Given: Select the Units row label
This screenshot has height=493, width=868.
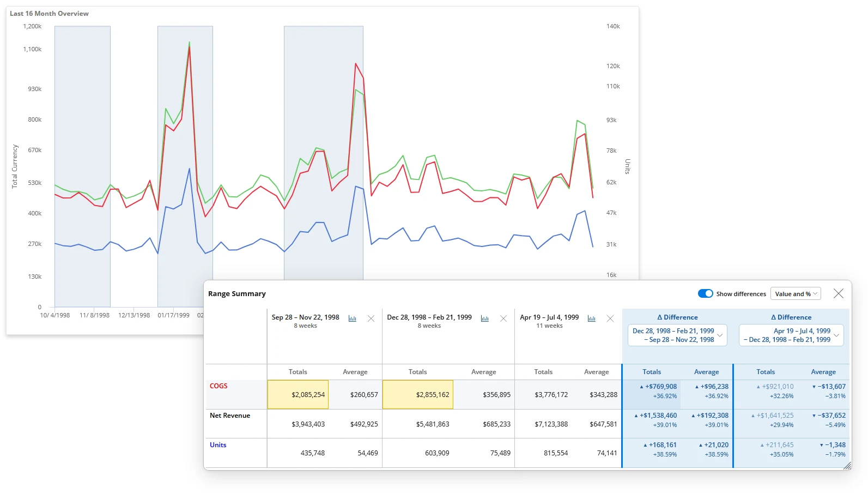Looking at the screenshot, I should point(218,445).
